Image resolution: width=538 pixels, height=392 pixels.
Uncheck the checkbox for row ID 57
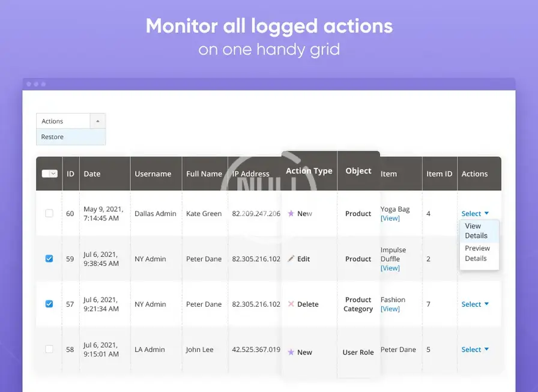pos(49,304)
